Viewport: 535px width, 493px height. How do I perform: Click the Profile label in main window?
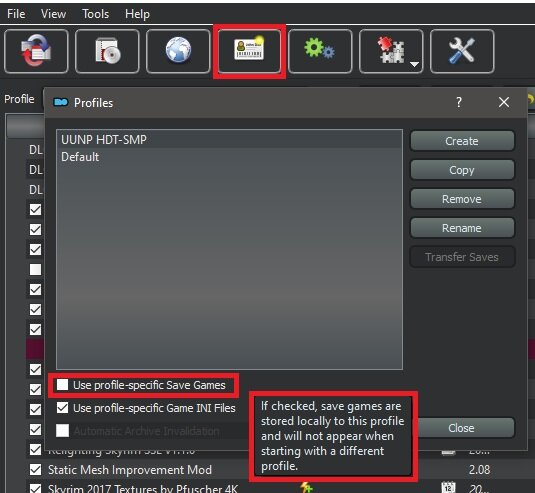click(x=19, y=99)
